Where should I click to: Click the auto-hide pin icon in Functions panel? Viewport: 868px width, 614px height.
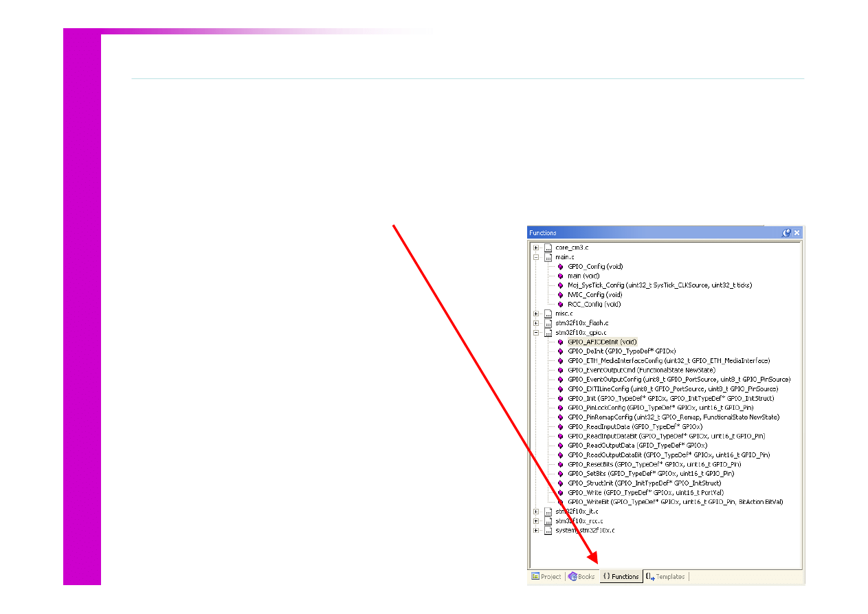(x=786, y=233)
